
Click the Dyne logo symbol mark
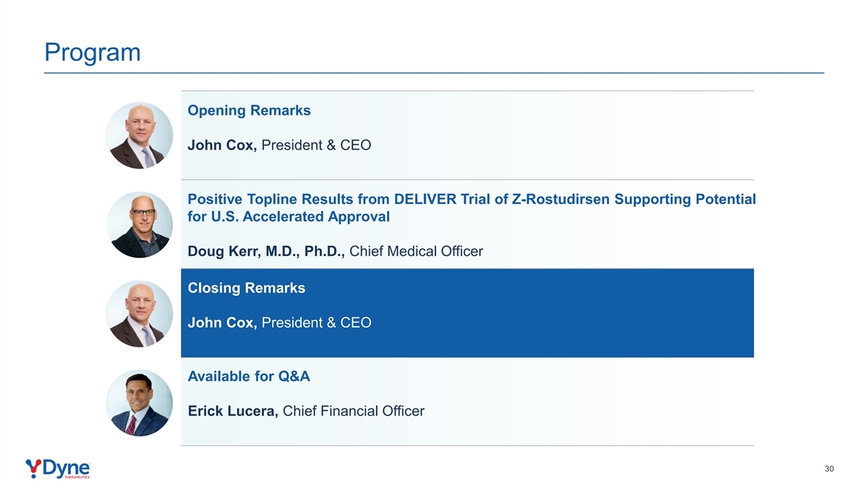tap(34, 468)
